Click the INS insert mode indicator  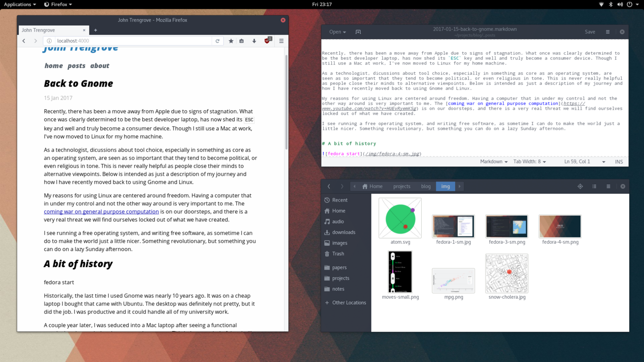click(619, 162)
